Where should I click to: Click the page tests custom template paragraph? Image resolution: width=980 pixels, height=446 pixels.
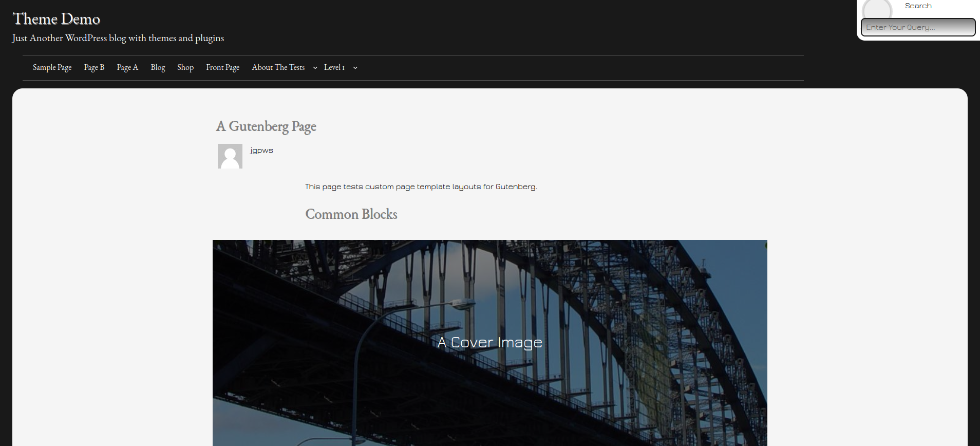(x=421, y=187)
